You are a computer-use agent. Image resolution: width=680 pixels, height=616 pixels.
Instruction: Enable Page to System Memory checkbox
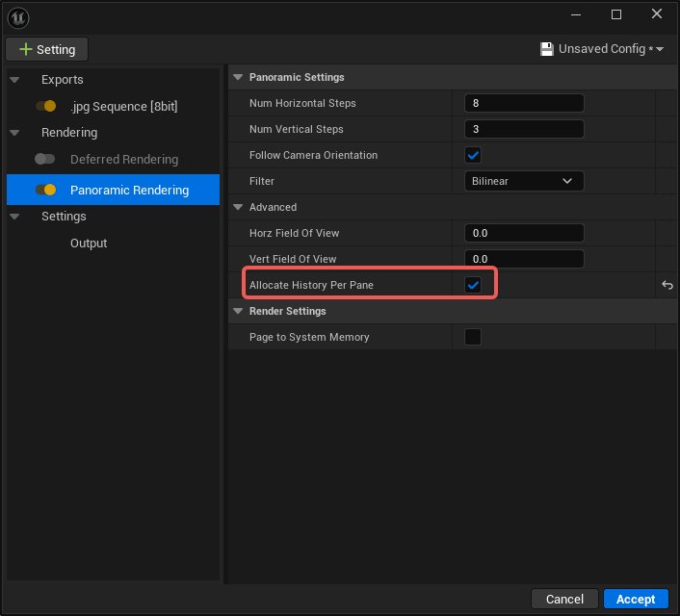tap(473, 337)
